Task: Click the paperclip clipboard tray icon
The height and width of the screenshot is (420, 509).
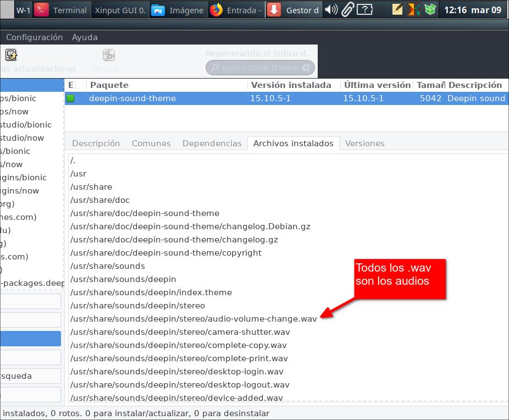Action: (x=347, y=10)
